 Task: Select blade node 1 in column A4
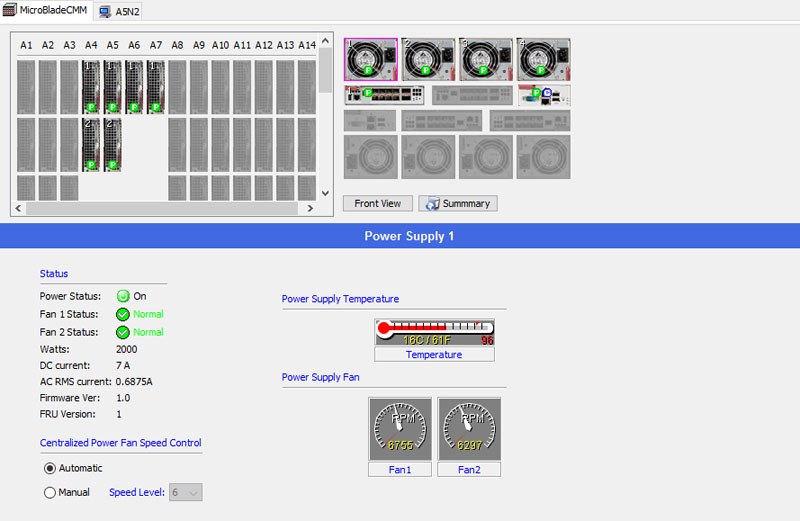[91, 86]
